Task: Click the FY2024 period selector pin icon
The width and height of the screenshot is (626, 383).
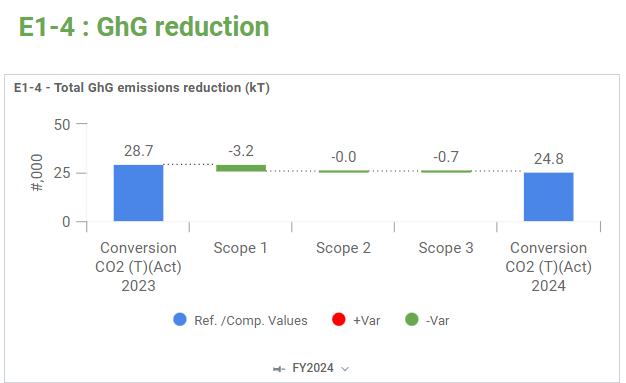Action: click(x=279, y=369)
